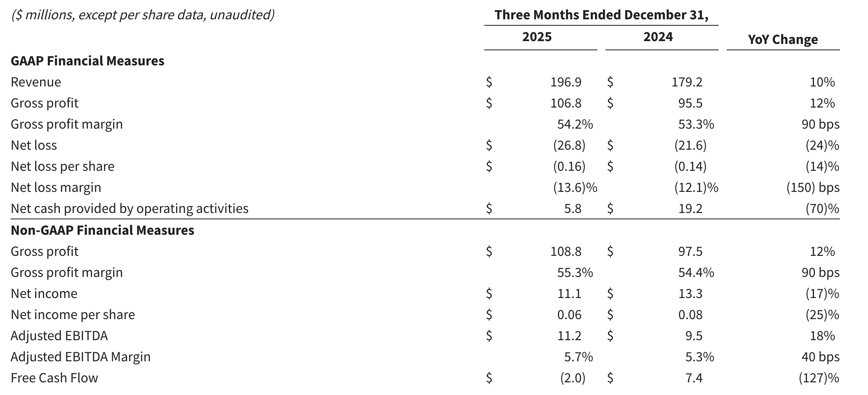
Task: Click the Net loss margin value (13.6)%
Action: coord(575,188)
